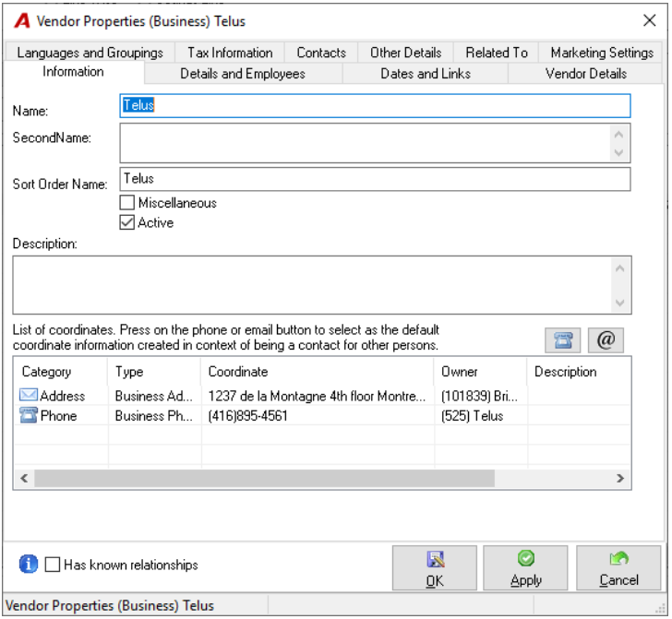This screenshot has height=619, width=672.
Task: Uncheck the Active checkbox
Action: (127, 222)
